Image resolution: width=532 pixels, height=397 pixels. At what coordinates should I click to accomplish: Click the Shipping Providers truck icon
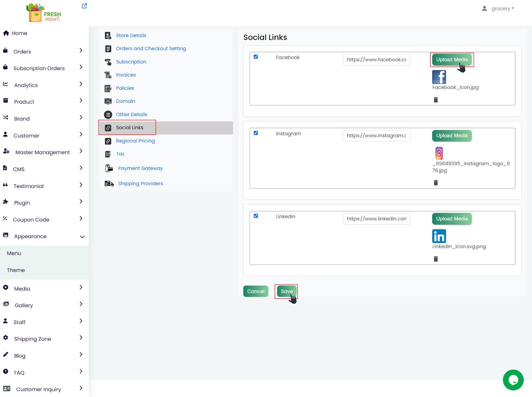[x=109, y=184]
